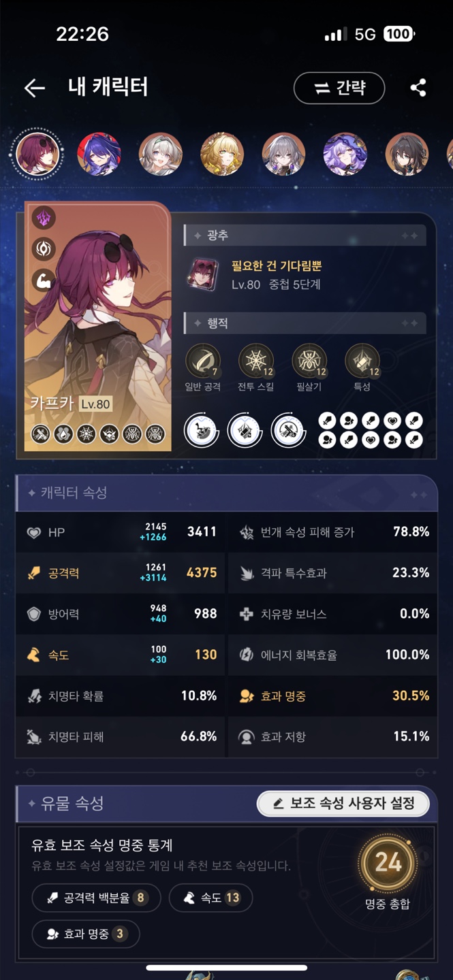Tap the 특성 talent trace icon

(x=362, y=361)
